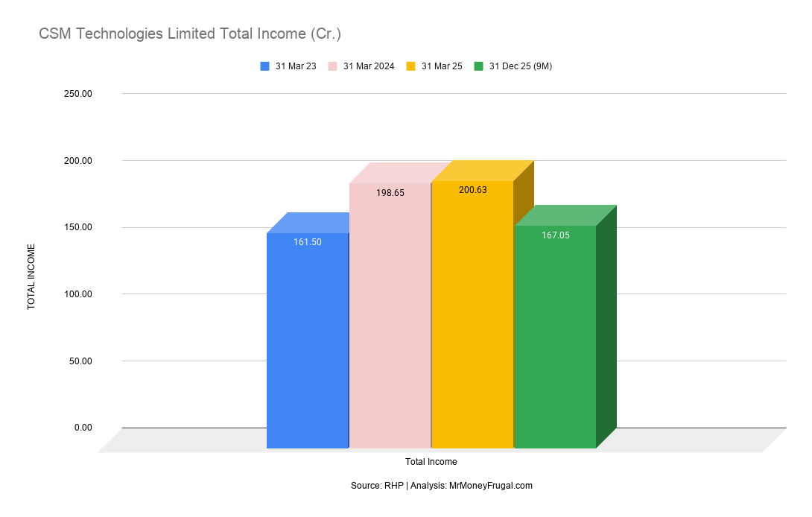Viewport: 812px width, 517px height.
Task: Select the '31 Mar 25' legend label
Action: point(442,66)
